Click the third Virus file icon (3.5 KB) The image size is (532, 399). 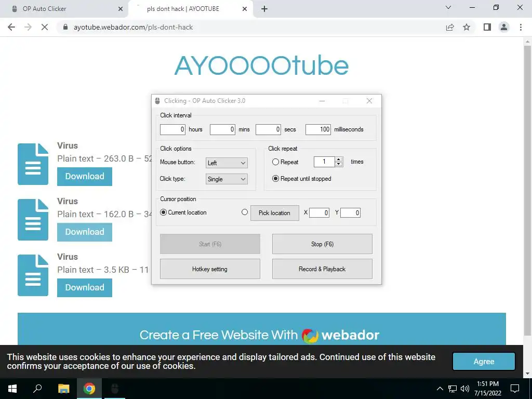[x=33, y=275]
